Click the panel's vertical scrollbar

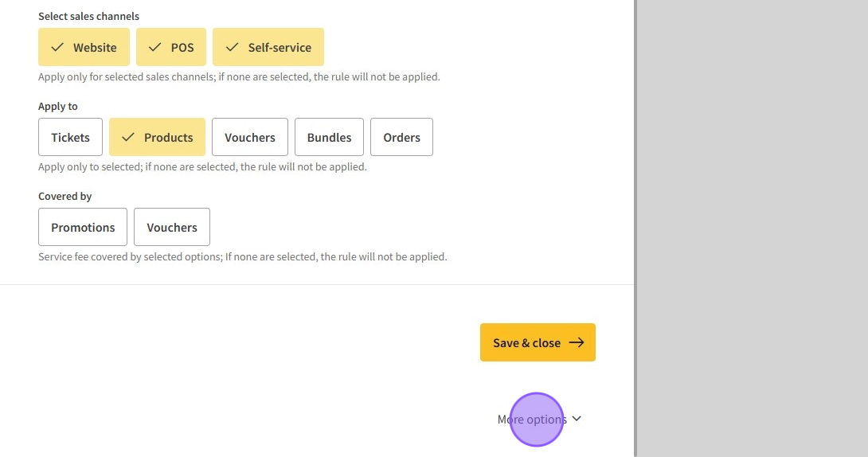coord(635,228)
